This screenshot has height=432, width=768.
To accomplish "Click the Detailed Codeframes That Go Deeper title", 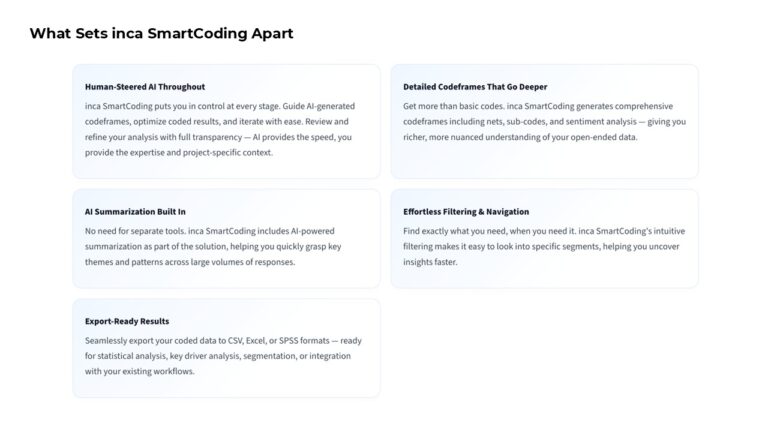I will click(x=475, y=87).
